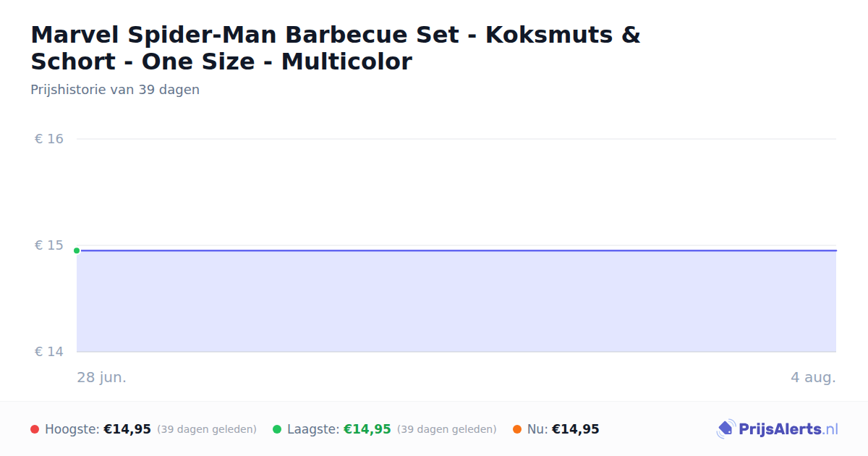Click the € 14 axis label
Image resolution: width=868 pixels, height=456 pixels.
tap(49, 352)
